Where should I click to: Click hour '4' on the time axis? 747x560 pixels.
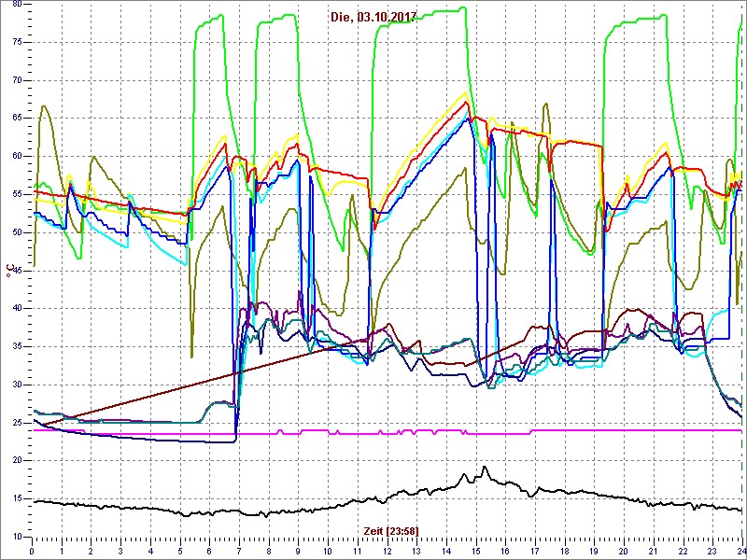150,550
